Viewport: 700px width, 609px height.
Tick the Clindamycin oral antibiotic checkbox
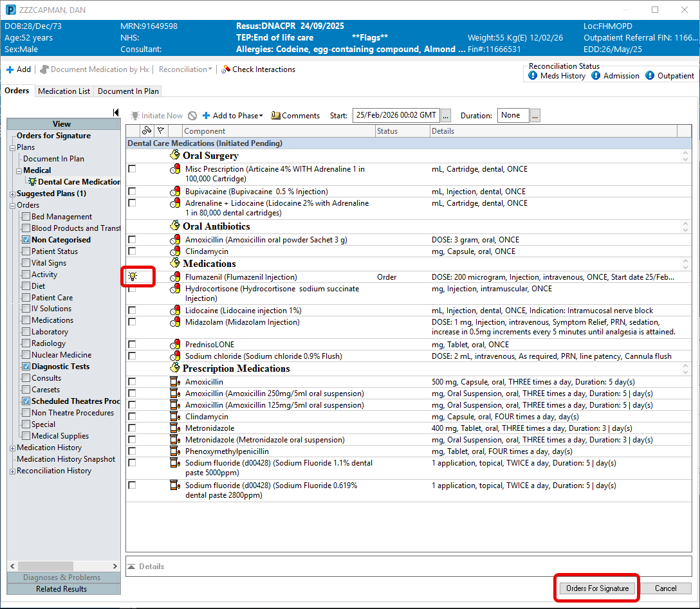coord(132,251)
